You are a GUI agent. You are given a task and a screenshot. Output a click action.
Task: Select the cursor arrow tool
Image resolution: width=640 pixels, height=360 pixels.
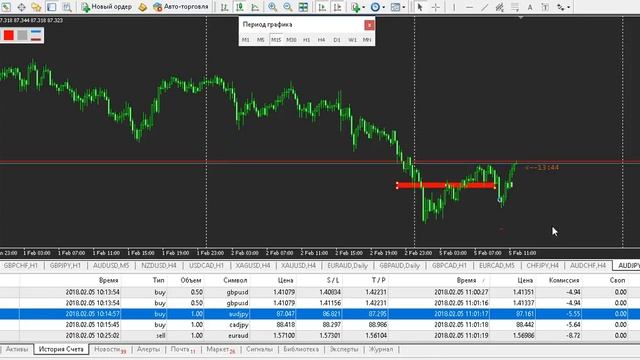tap(420, 7)
